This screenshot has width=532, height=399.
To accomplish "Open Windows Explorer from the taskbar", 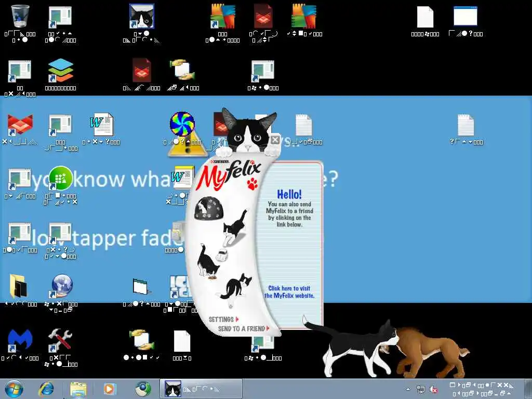I will (78, 389).
